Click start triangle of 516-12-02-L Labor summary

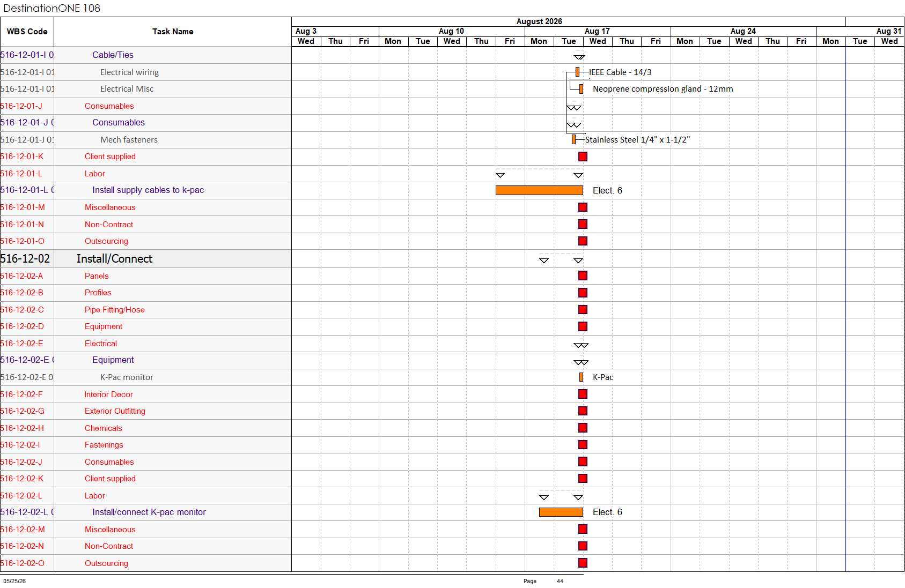[544, 497]
